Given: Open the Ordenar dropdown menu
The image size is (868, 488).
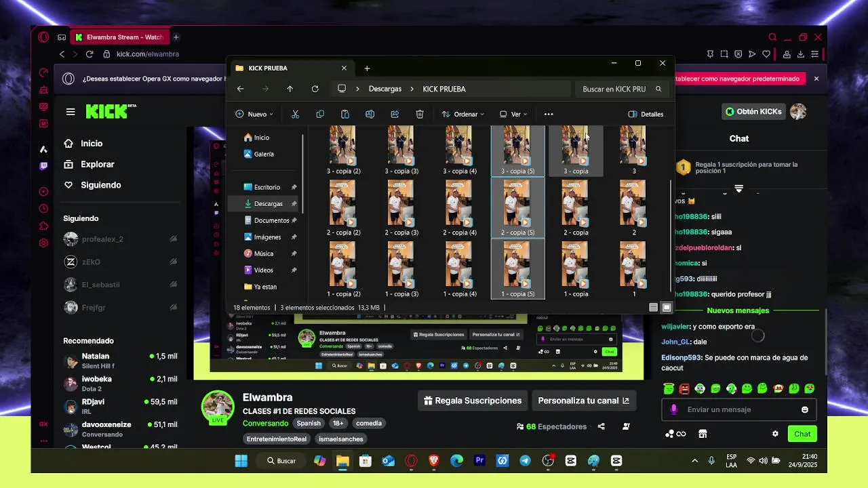Looking at the screenshot, I should (x=463, y=114).
